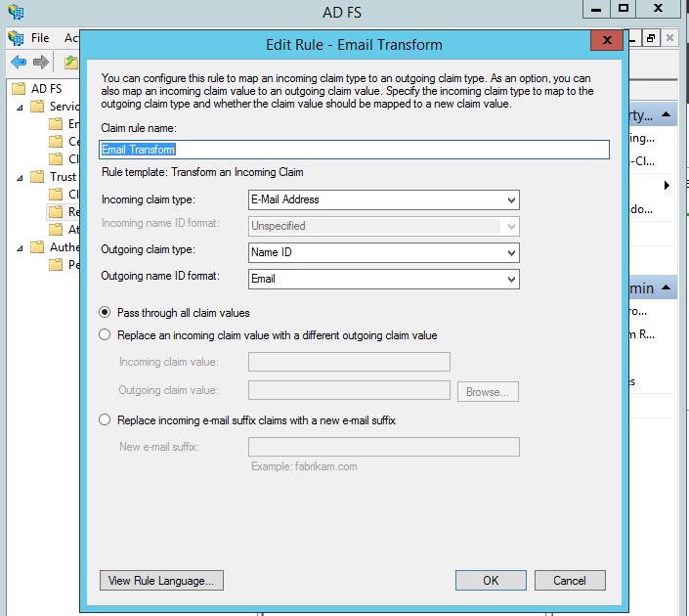This screenshot has width=689, height=616.
Task: Click the back arrow in the toolbar
Action: pos(19,63)
